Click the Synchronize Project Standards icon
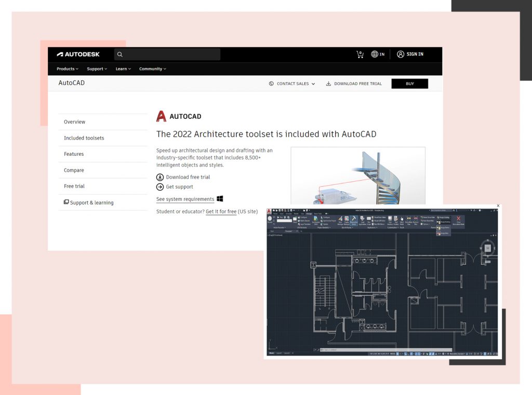Screen dimensions: 532x395 pyautogui.click(x=315, y=220)
